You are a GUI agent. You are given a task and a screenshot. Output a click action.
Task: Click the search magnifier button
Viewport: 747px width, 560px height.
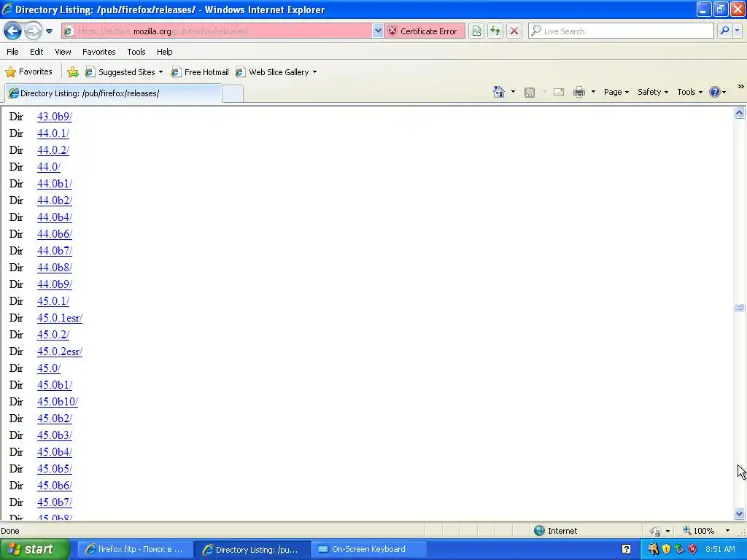pos(724,31)
